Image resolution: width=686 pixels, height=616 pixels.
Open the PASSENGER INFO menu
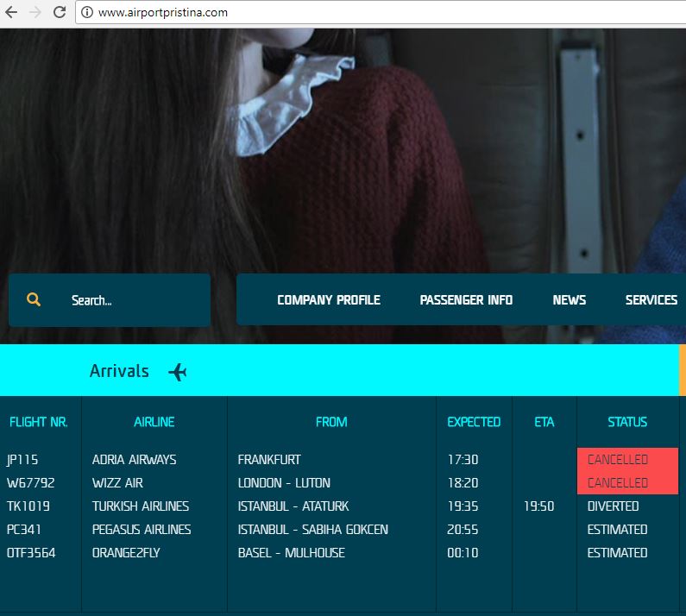(466, 300)
